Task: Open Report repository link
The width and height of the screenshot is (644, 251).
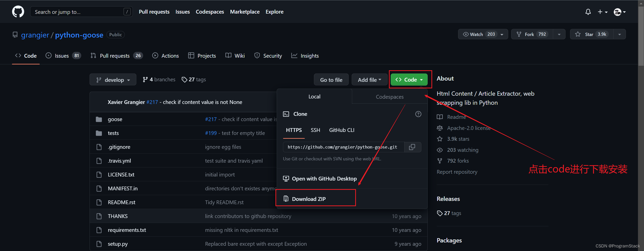Action: [457, 172]
